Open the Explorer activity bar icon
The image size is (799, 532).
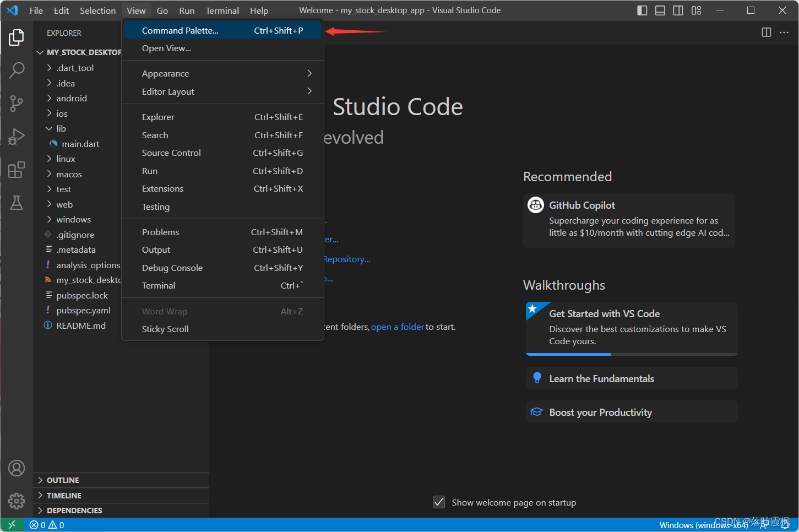coord(17,37)
